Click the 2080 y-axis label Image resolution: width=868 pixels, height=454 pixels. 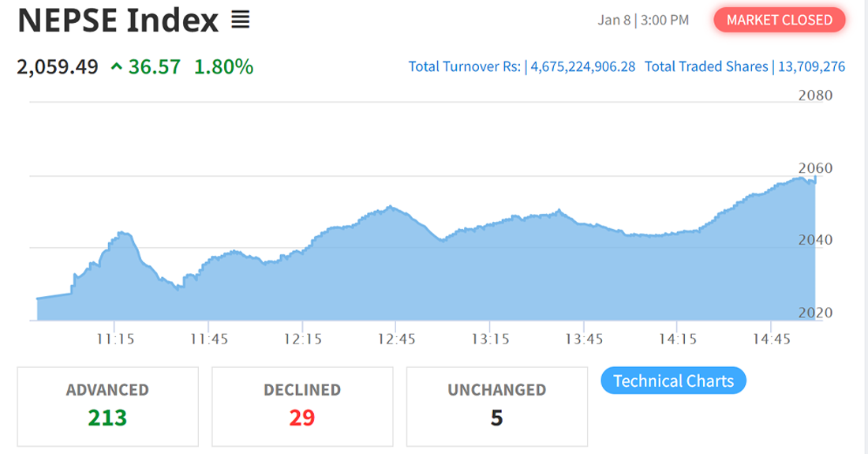815,96
